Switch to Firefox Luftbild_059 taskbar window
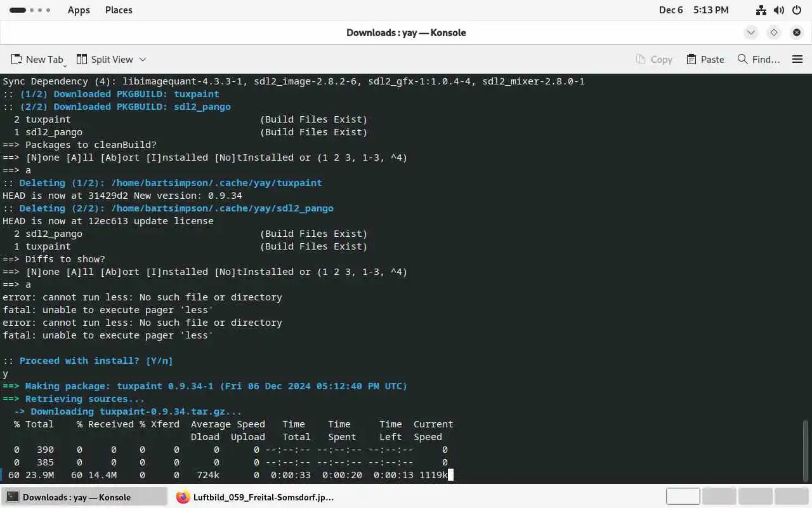This screenshot has height=508, width=812. pyautogui.click(x=255, y=497)
